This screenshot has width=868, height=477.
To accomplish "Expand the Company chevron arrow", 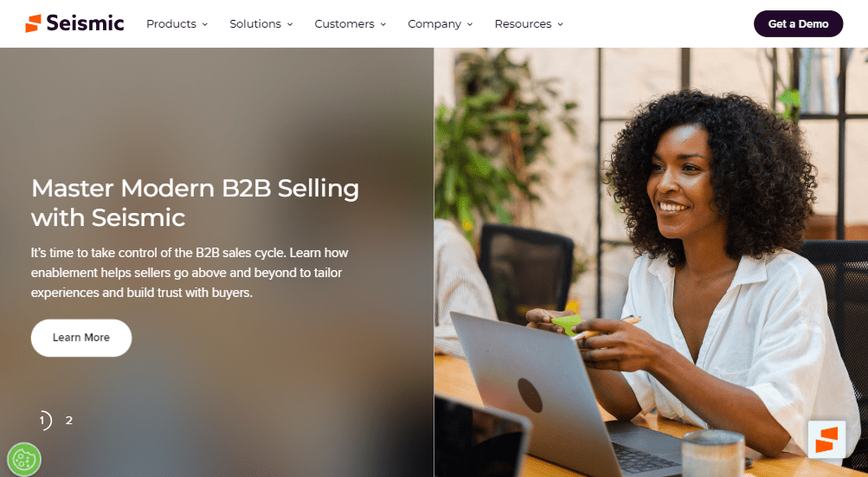I will click(x=470, y=24).
